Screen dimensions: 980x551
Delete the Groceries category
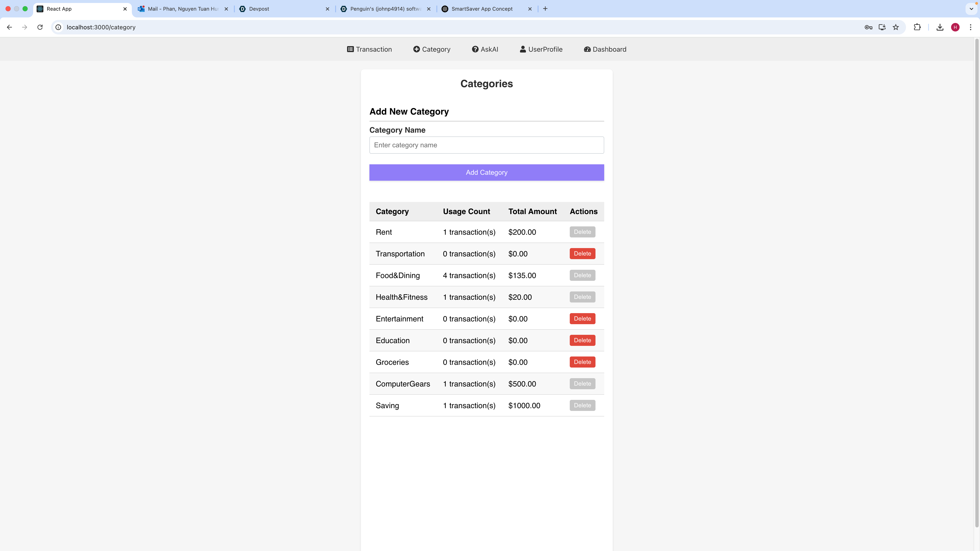[582, 362]
